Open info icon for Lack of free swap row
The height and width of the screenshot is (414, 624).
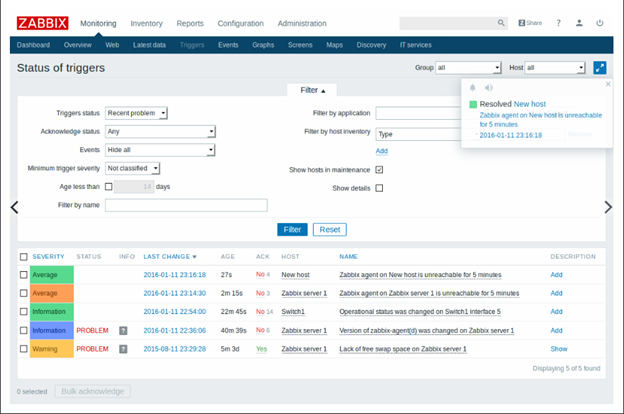click(123, 349)
